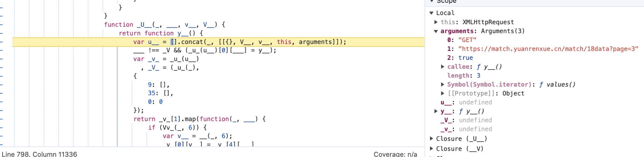Expand the Symbol(Symbol.iterator) property
The height and width of the screenshot is (157, 644).
442,84
